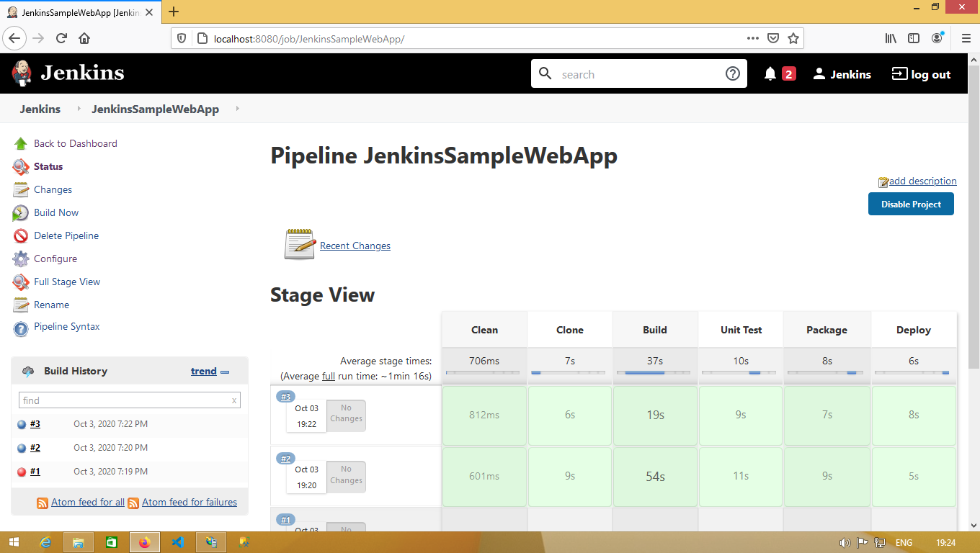Open Visual Studio Code from taskbar
The width and height of the screenshot is (980, 553).
pyautogui.click(x=178, y=542)
